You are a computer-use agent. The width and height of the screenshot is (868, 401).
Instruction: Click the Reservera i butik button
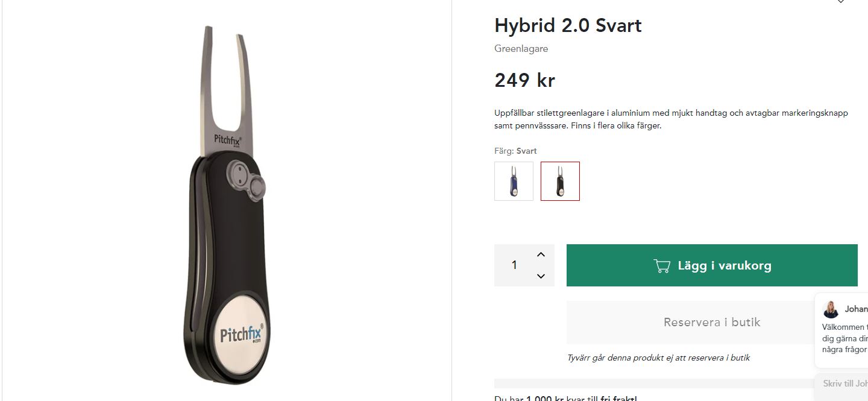pos(712,322)
